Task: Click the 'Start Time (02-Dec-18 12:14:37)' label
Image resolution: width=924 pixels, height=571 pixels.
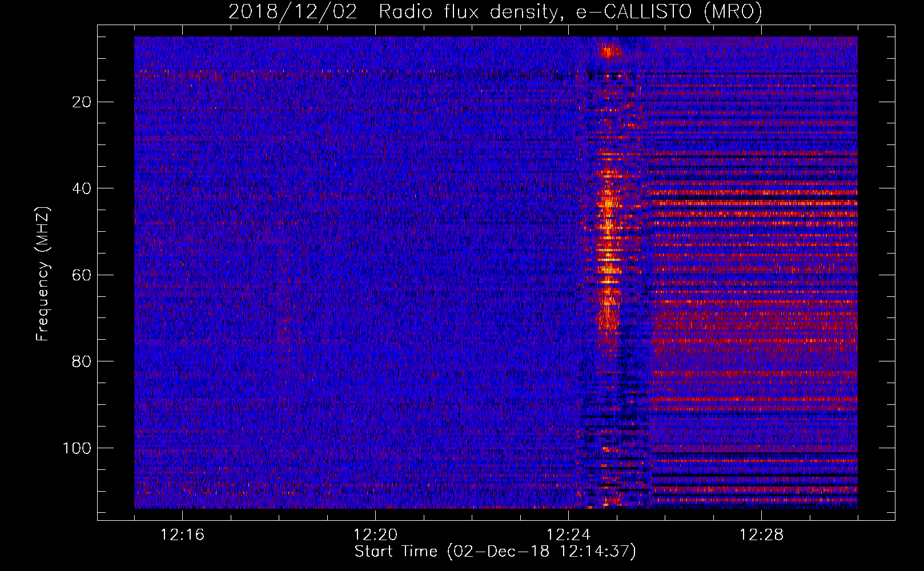Action: click(x=495, y=552)
